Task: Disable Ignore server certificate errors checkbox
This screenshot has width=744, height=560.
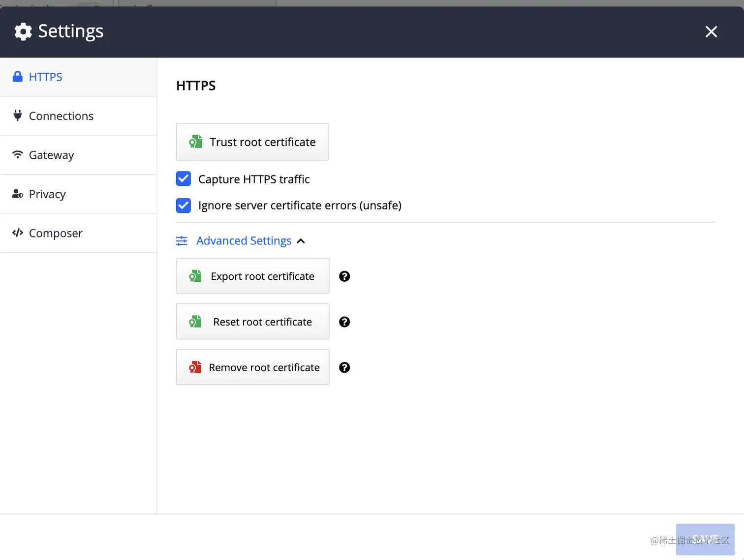Action: tap(184, 206)
